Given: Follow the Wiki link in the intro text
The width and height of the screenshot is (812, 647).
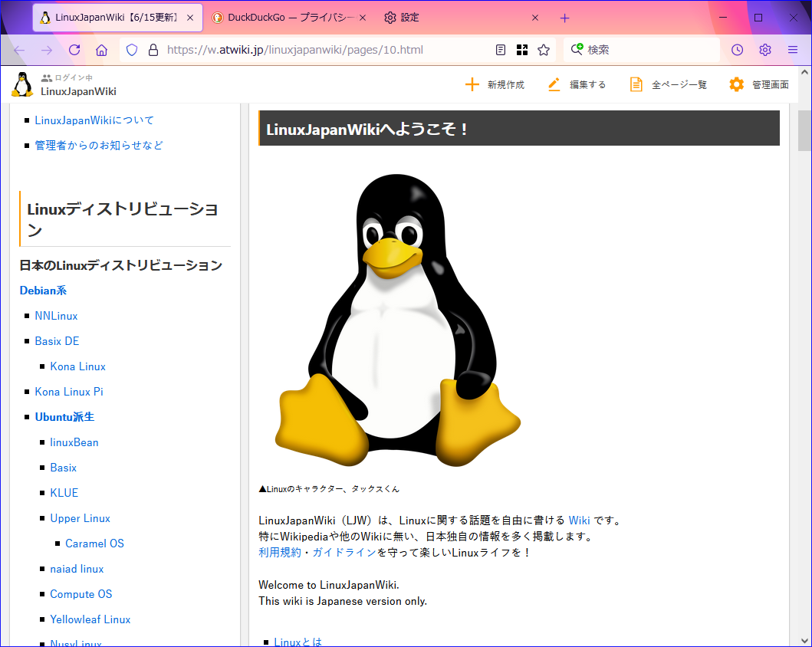Looking at the screenshot, I should [579, 521].
